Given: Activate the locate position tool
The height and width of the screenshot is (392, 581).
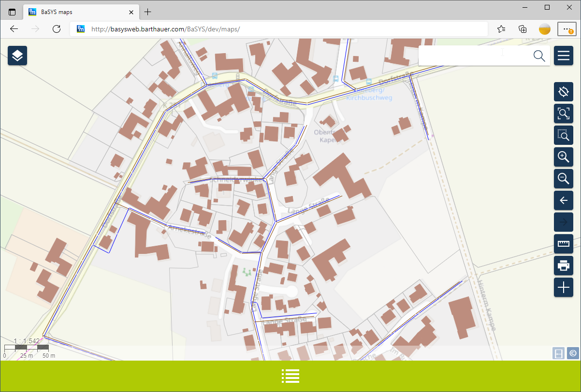Looking at the screenshot, I should click(563, 92).
